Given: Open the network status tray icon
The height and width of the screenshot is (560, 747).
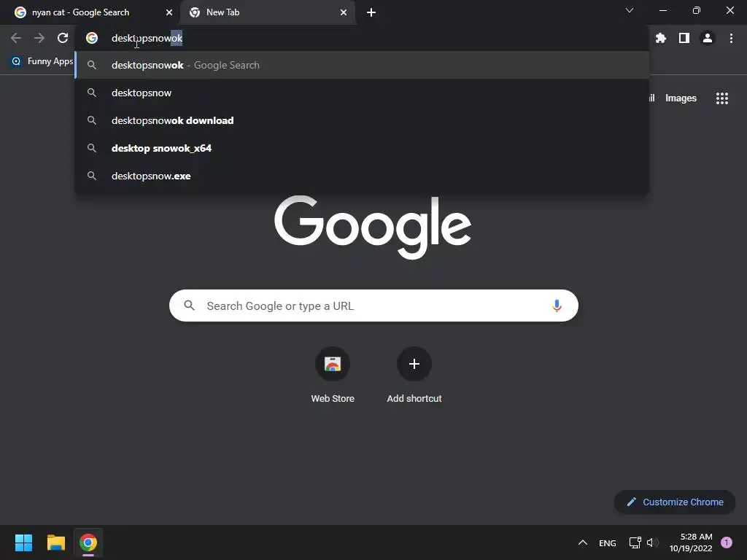Looking at the screenshot, I should point(635,542).
